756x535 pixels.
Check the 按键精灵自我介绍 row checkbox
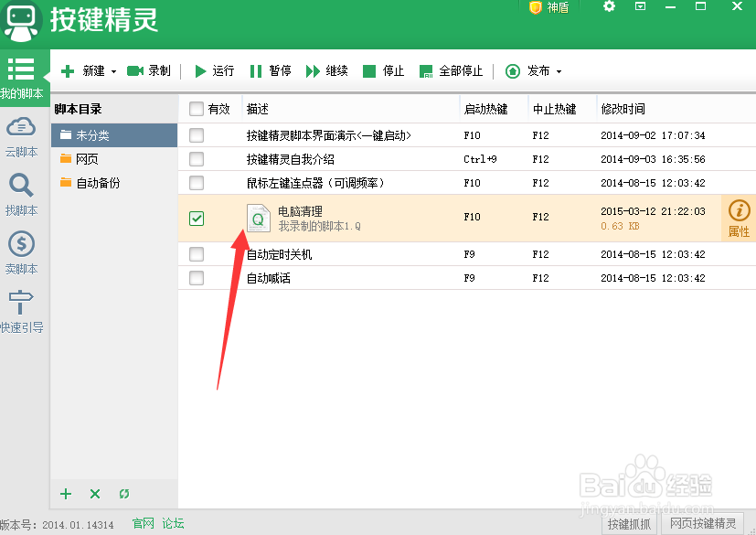[197, 159]
